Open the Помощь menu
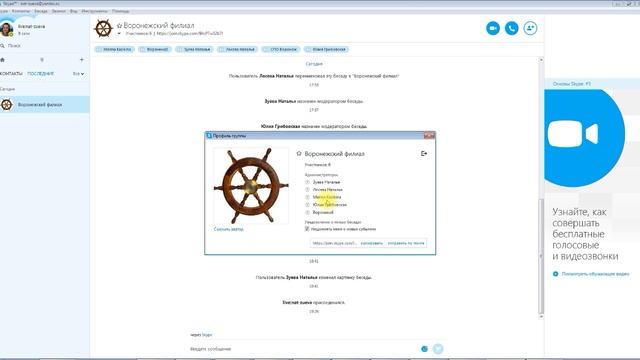Viewport: 640px width, 360px height. coord(120,11)
